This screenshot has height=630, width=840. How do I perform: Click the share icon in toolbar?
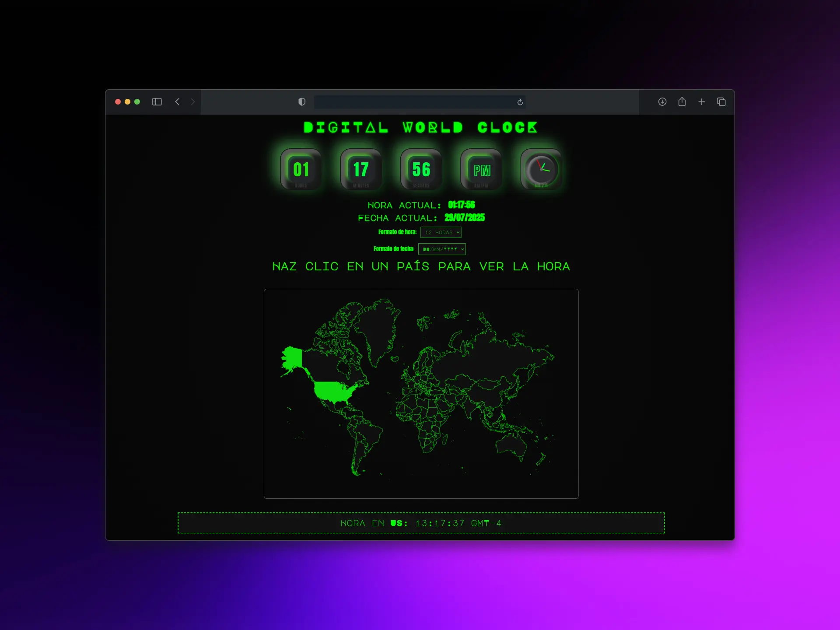coord(682,101)
